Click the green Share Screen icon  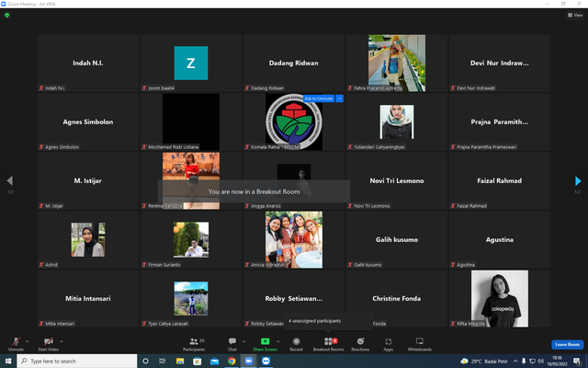point(265,341)
